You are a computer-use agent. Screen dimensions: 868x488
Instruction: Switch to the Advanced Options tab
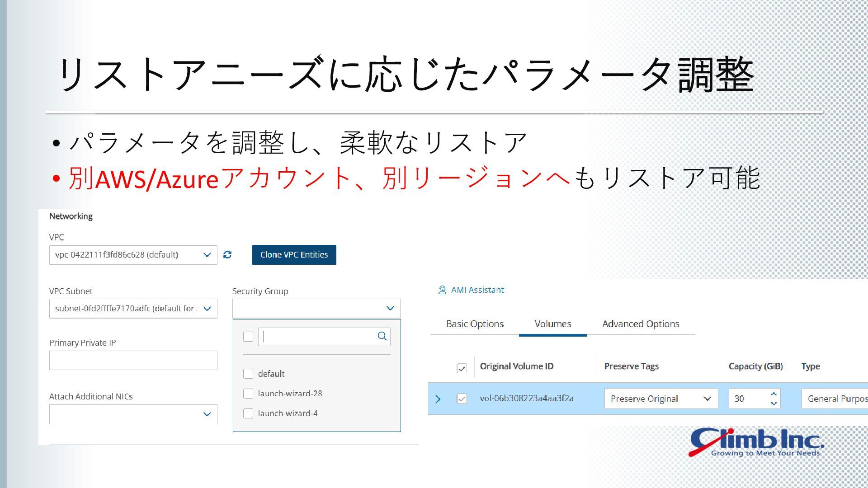point(641,324)
